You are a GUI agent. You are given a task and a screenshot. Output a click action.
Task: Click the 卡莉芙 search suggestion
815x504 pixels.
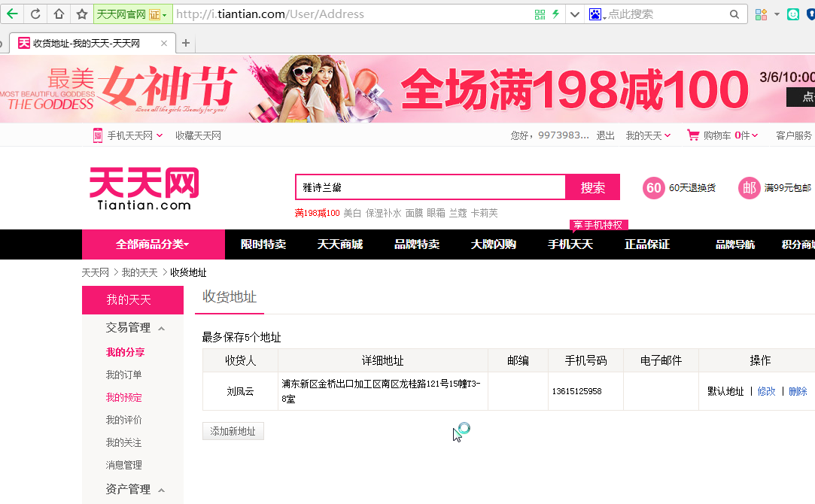click(x=485, y=213)
